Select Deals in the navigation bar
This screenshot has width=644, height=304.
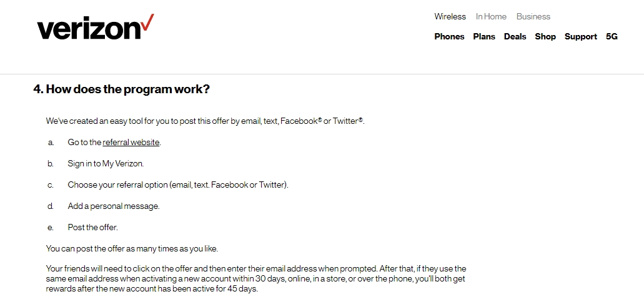click(515, 37)
